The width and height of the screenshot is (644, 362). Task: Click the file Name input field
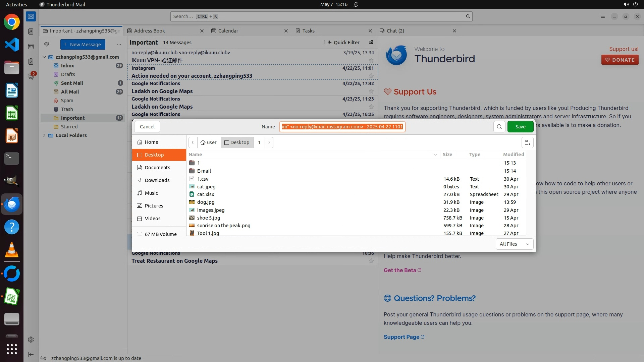click(x=342, y=127)
